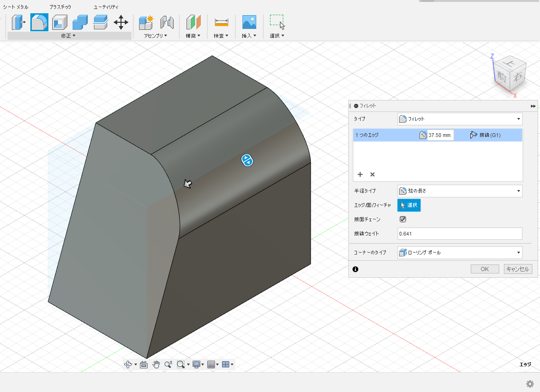Click the Look At icon in navigation bar

[x=144, y=365]
